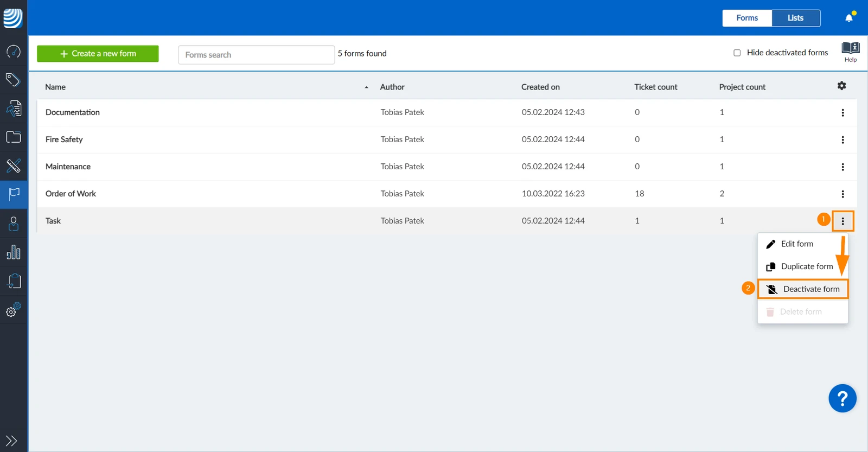Open three-dot menu for Documentation form
The height and width of the screenshot is (452, 868).
click(x=843, y=112)
